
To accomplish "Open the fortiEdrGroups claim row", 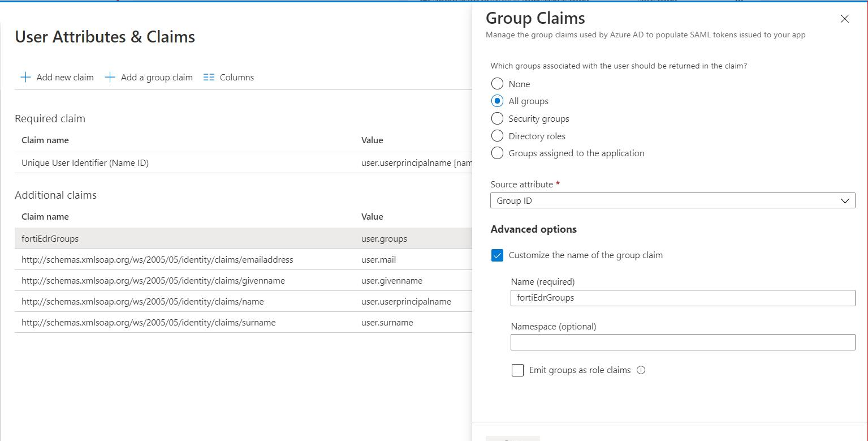I will click(x=50, y=239).
